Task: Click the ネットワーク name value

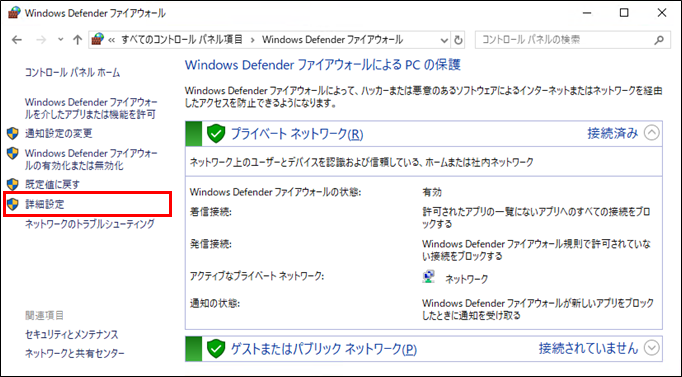Action: pos(466,279)
